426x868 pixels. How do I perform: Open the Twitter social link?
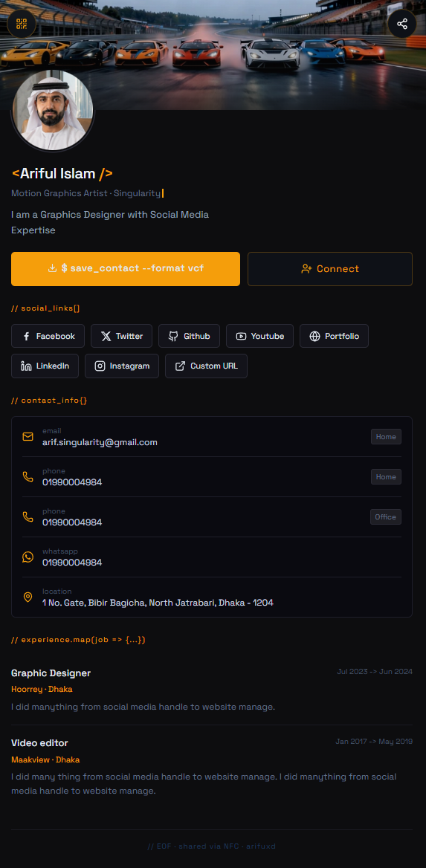(x=121, y=336)
